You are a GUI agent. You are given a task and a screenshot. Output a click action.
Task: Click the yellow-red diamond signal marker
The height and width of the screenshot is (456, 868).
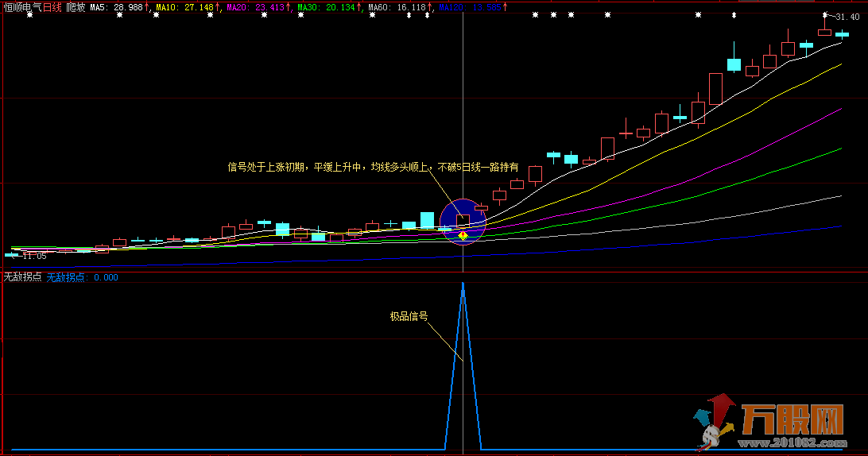point(463,236)
